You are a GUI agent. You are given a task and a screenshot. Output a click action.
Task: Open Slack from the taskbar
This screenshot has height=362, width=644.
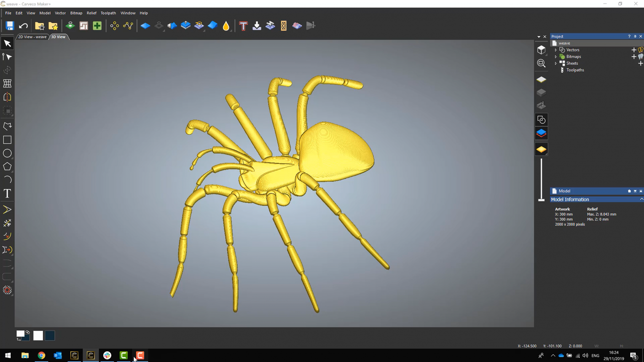pos(107,355)
